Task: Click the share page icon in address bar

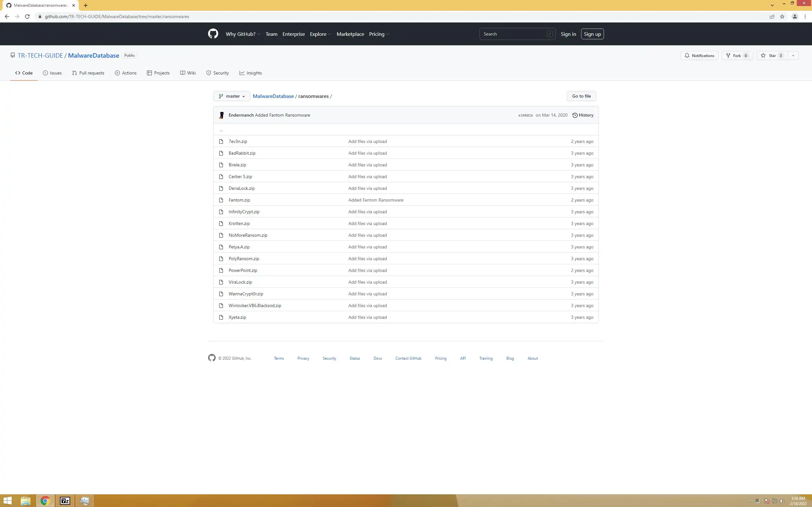Action: [772, 16]
